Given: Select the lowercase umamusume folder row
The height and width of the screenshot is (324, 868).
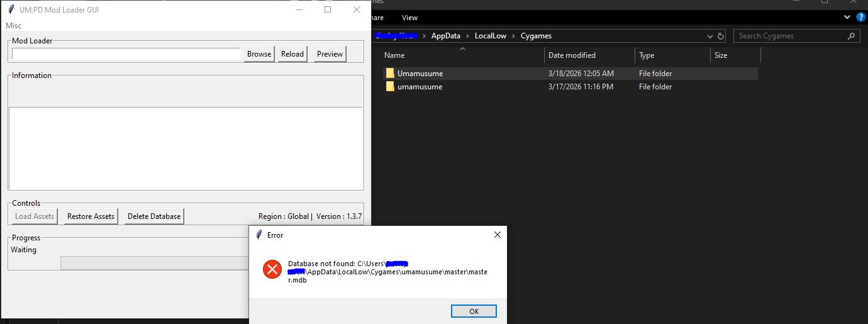Looking at the screenshot, I should click(x=570, y=87).
